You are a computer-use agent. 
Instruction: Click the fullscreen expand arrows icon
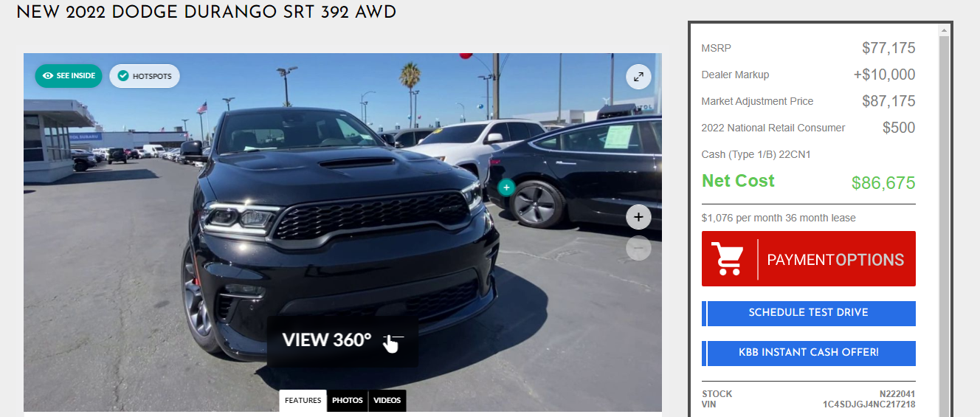[638, 77]
